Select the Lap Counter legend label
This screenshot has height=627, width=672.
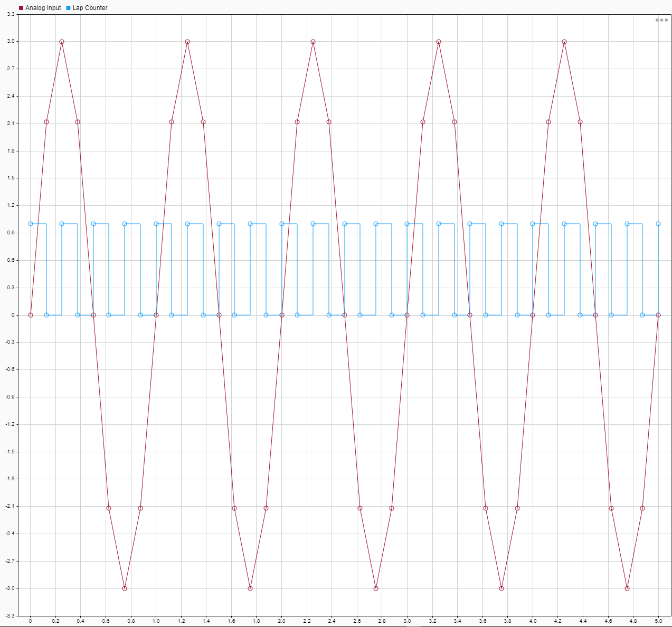point(90,8)
